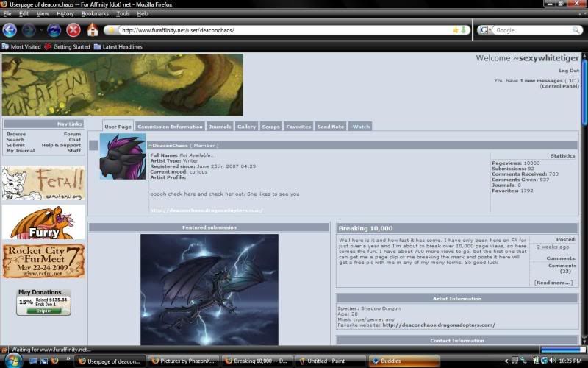Switch to the Journals tab
The width and height of the screenshot is (588, 368).
coord(220,127)
